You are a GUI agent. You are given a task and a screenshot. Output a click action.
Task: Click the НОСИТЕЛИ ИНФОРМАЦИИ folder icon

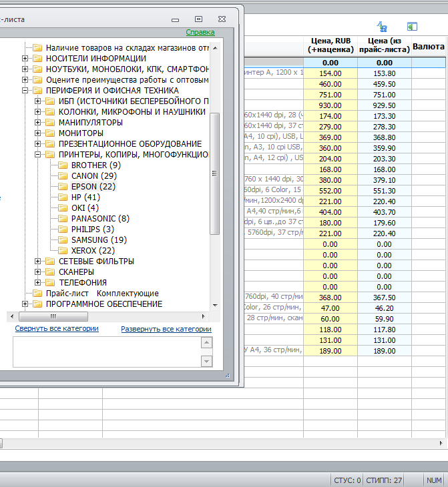tap(37, 59)
